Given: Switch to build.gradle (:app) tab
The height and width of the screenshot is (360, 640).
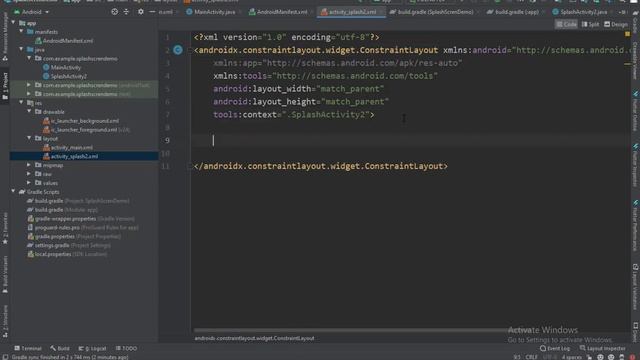Looking at the screenshot, I should tap(513, 12).
